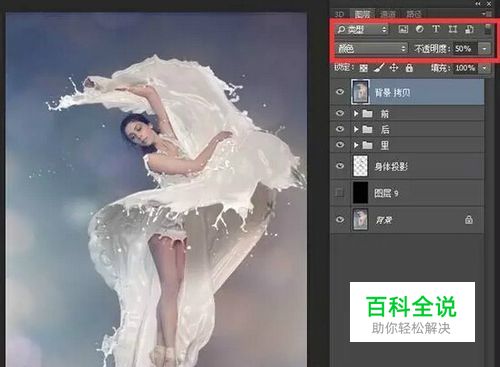Open the 颜色 blend mode dropdown
This screenshot has width=500, height=367.
(x=372, y=49)
